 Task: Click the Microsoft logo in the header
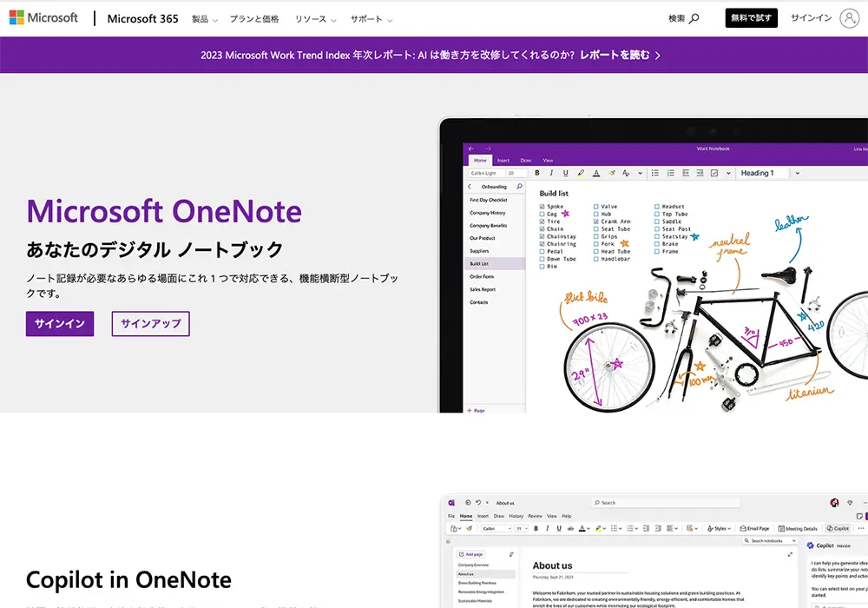43,17
